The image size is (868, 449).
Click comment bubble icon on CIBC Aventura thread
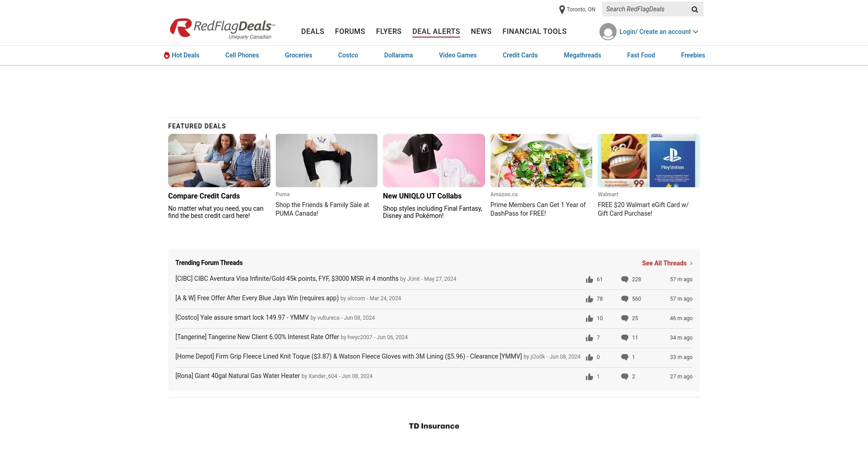click(x=625, y=279)
